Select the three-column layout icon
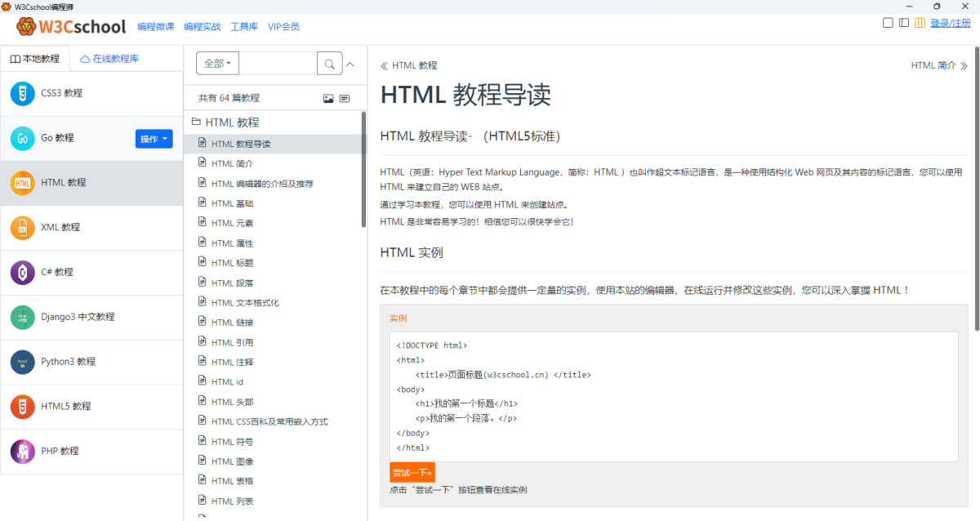Viewport: 980px width, 521px height. [x=920, y=23]
